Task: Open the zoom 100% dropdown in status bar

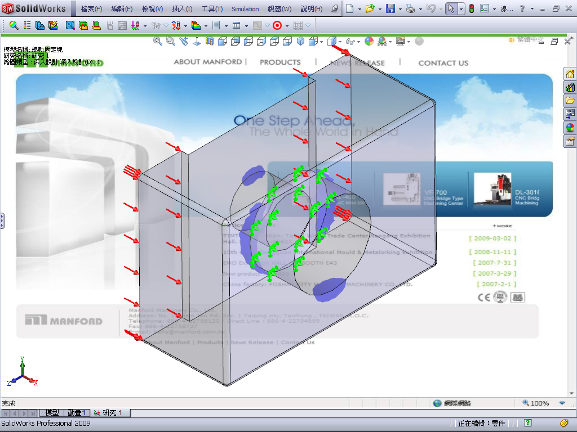Action: [x=562, y=403]
